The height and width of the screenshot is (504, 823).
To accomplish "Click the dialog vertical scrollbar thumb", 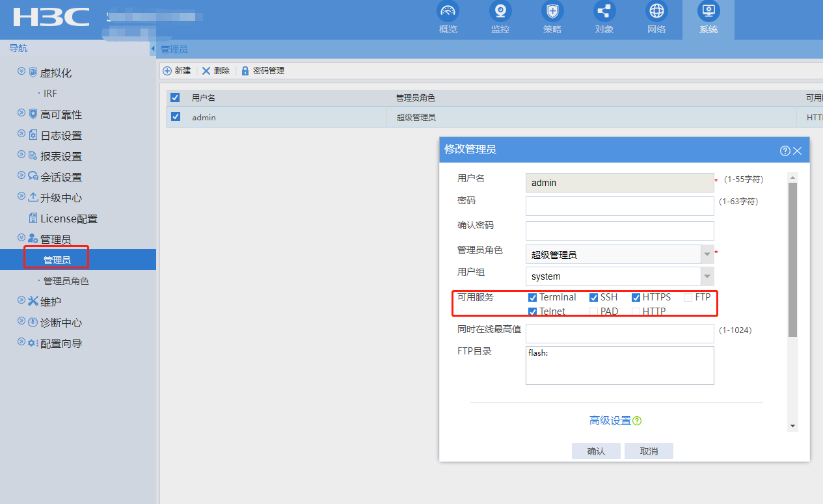I will (x=792, y=259).
